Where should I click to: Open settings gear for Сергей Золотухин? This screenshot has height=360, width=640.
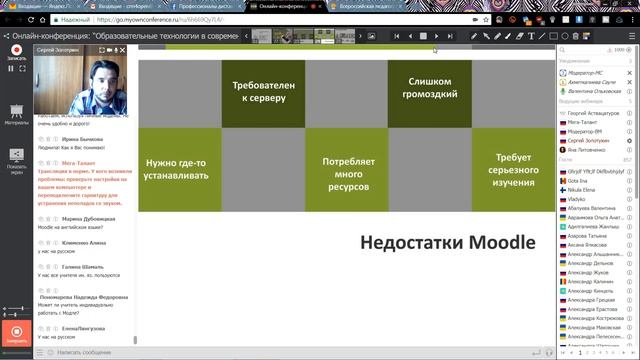(x=629, y=141)
